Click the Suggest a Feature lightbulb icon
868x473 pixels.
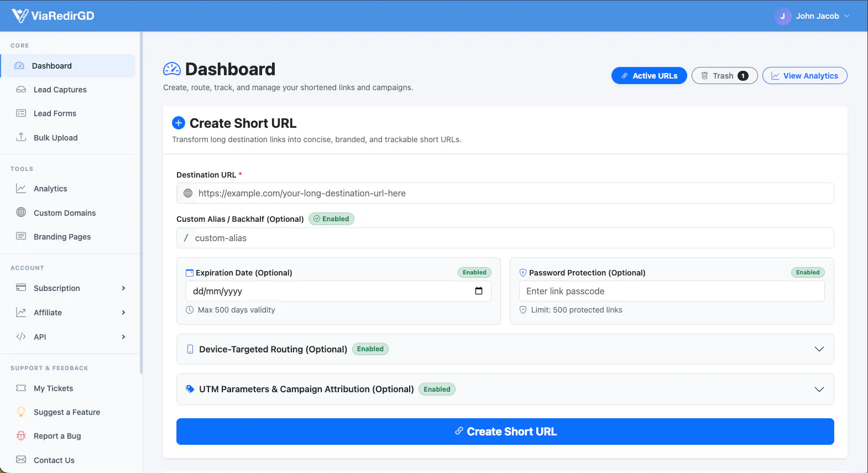click(x=21, y=412)
